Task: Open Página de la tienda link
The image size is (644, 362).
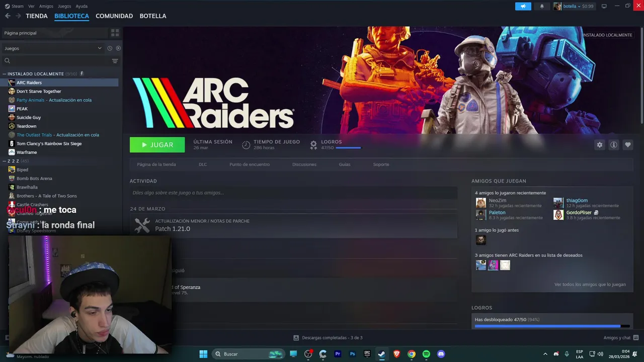Action: [x=156, y=164]
